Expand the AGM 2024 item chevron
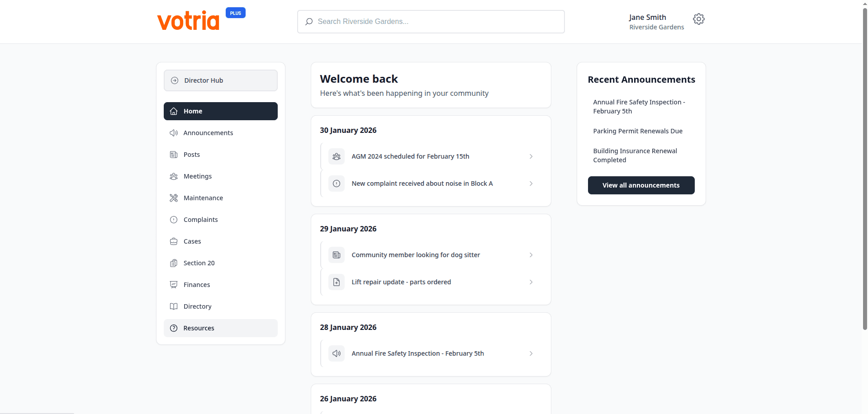868x414 pixels. (531, 156)
